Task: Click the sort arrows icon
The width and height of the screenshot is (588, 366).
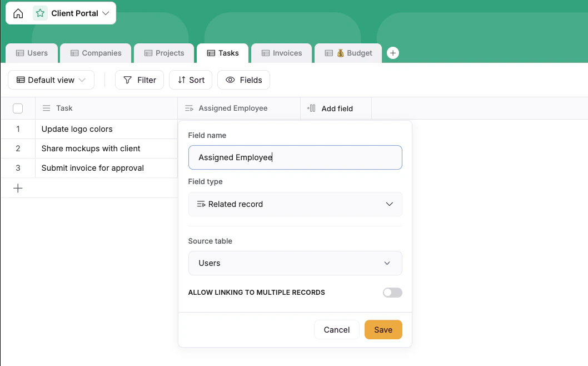Action: 182,80
